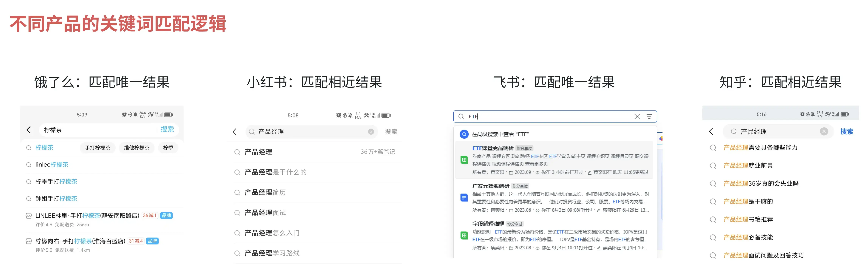This screenshot has width=868, height=273.
Task: Open the ETF课堂竞品调研 spreadsheet result
Action: pos(493,148)
